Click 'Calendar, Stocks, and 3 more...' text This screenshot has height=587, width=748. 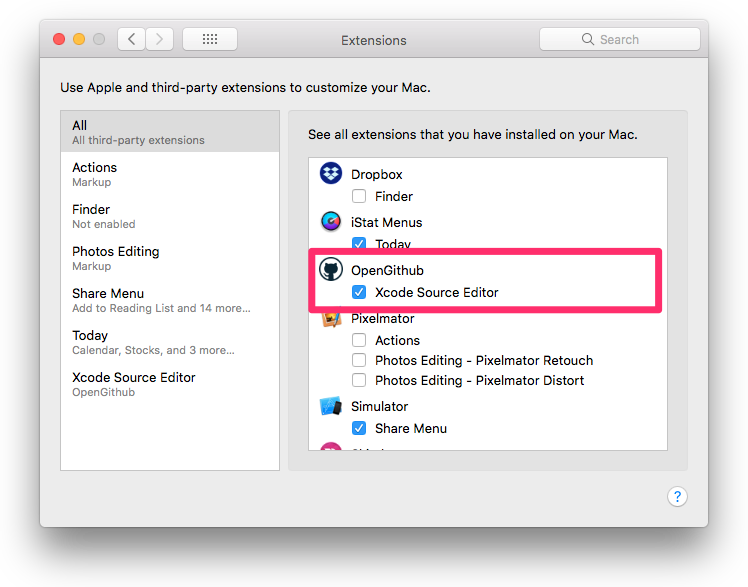pos(153,350)
